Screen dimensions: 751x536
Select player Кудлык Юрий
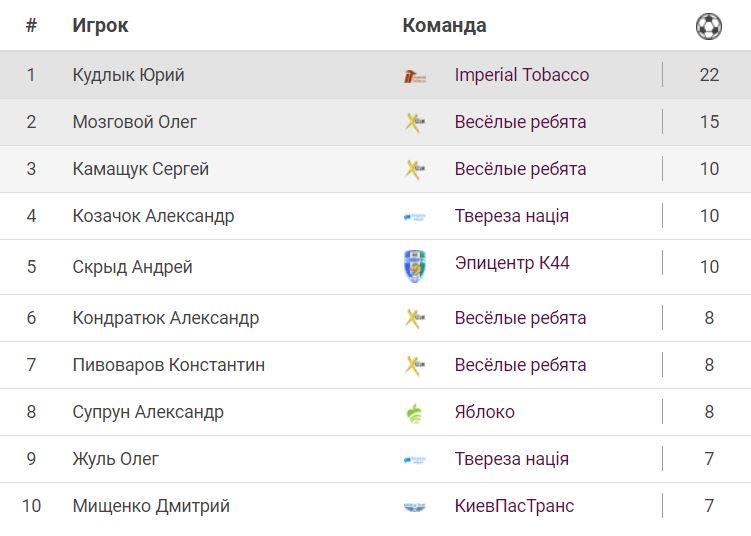tap(128, 75)
